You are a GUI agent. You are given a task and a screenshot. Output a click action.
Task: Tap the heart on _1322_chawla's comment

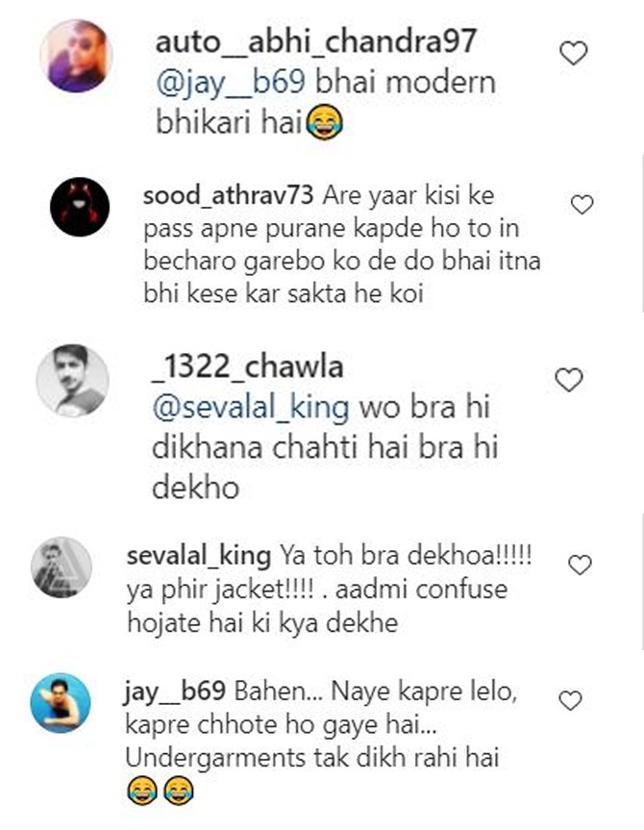pos(570,380)
